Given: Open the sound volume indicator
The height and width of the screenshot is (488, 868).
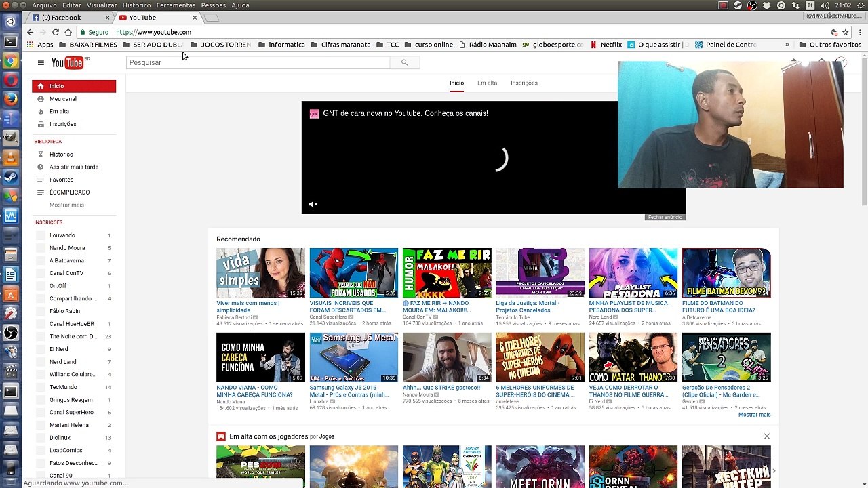Looking at the screenshot, I should click(826, 5).
